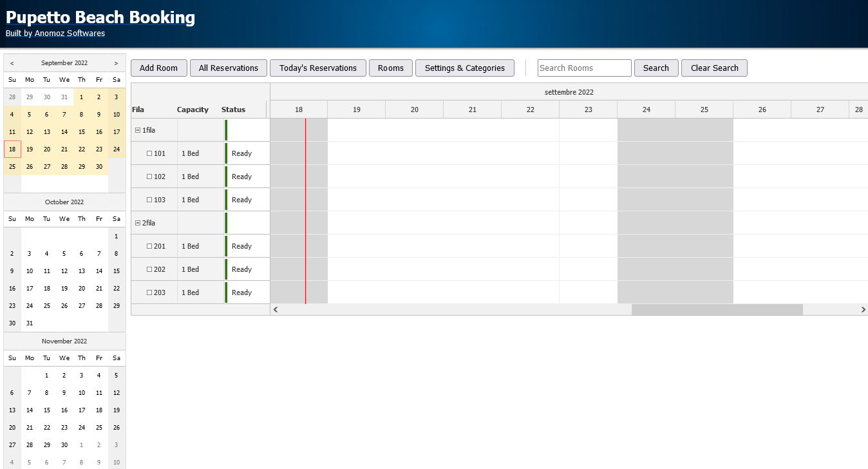Go to previous month in calendar
Viewport: 868px width, 469px height.
[12, 63]
